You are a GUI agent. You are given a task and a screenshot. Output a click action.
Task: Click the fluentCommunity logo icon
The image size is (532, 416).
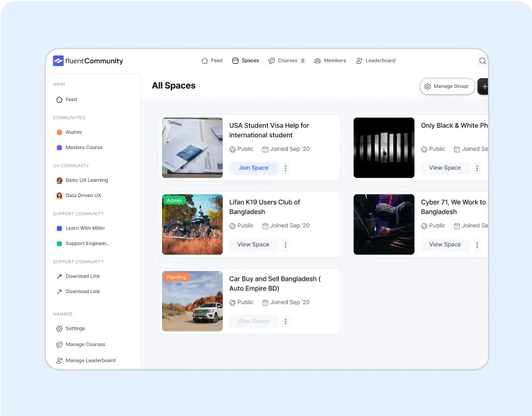click(58, 60)
